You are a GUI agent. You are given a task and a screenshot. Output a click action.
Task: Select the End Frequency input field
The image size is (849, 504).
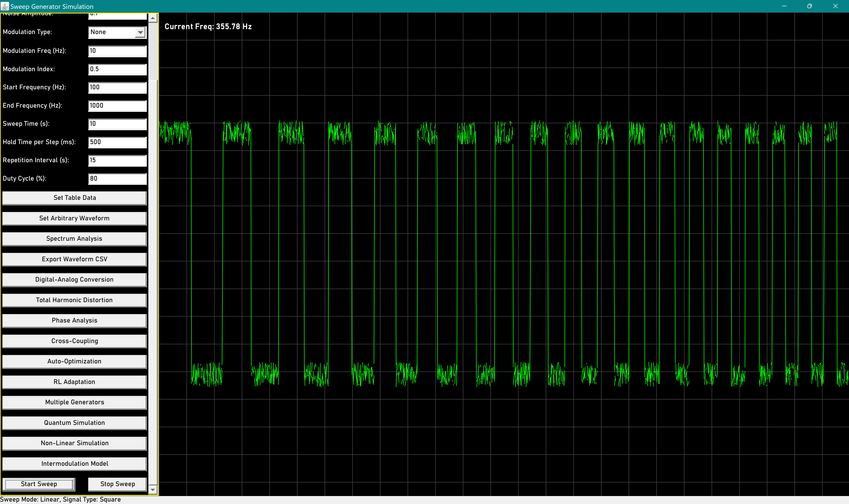point(117,106)
